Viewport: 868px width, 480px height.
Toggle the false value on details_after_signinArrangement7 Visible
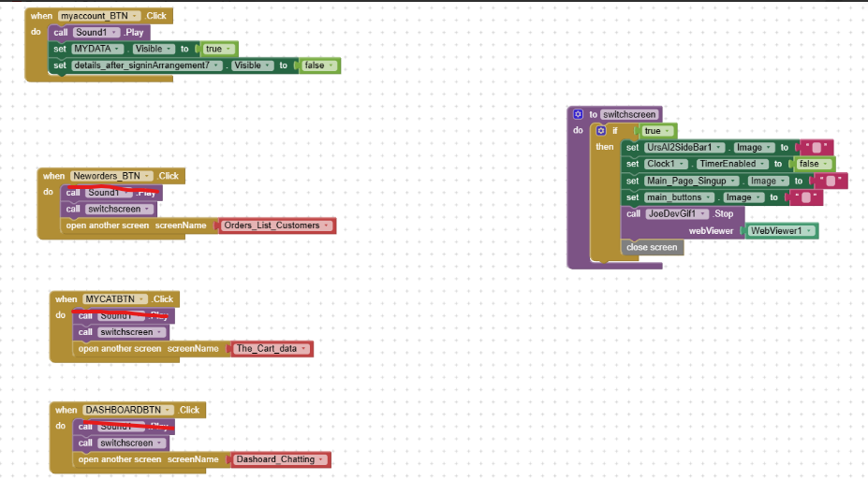pyautogui.click(x=315, y=65)
